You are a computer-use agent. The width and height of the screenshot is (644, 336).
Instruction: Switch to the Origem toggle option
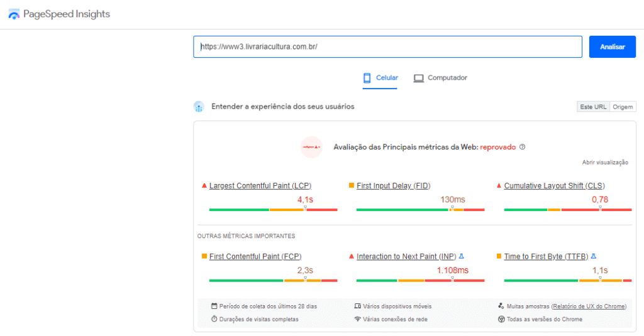pos(623,107)
